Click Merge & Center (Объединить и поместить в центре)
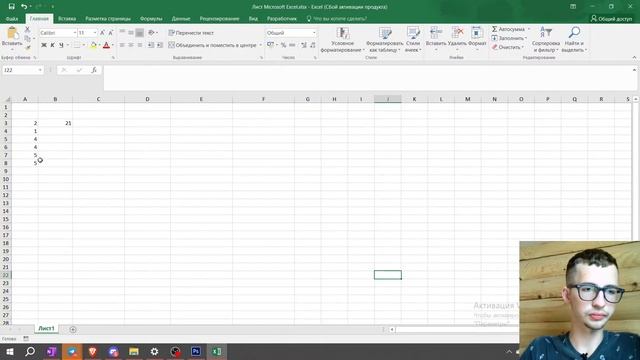The image size is (640, 360). (x=212, y=45)
